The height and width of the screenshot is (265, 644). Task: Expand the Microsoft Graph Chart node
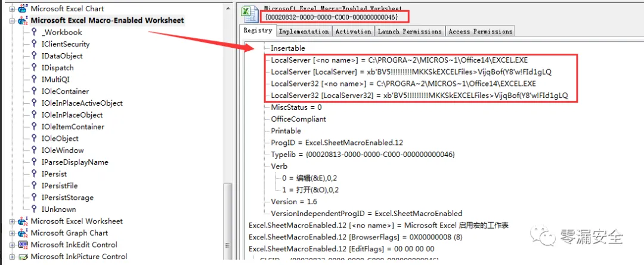[x=11, y=233]
